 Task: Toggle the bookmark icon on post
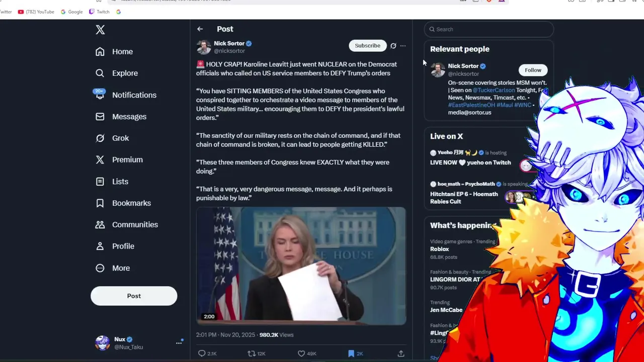coord(351,353)
